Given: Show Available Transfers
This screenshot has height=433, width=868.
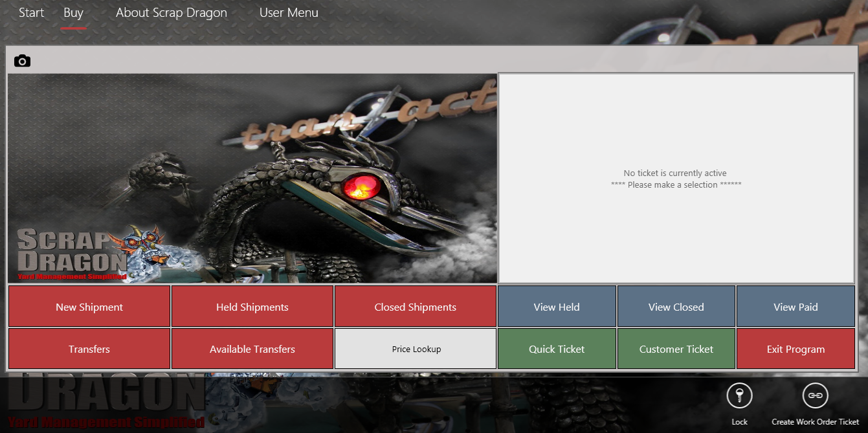Looking at the screenshot, I should click(252, 349).
